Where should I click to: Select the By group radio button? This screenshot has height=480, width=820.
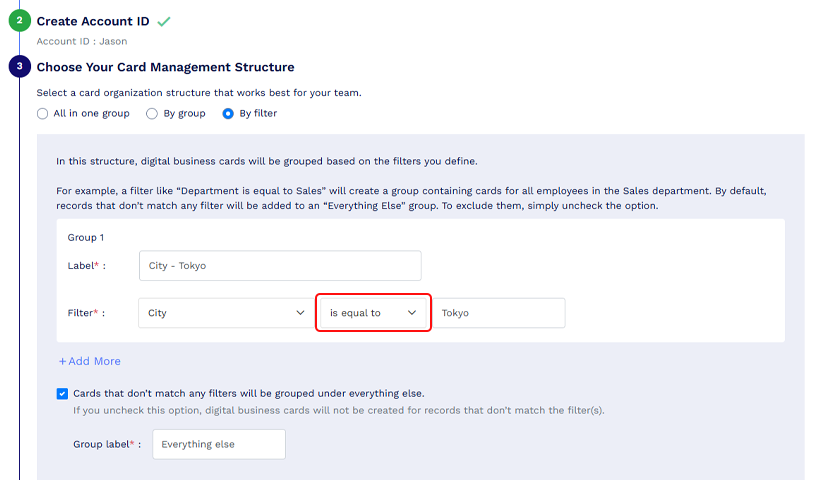coord(152,113)
